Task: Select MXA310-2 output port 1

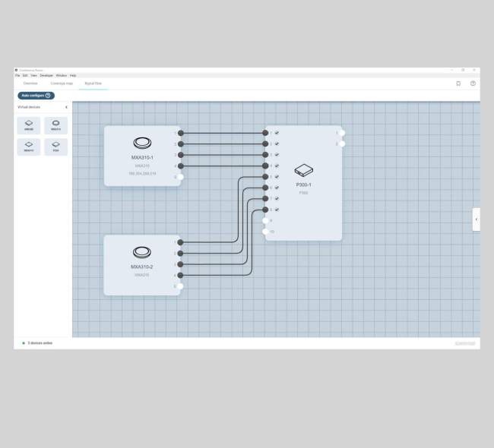Action: coord(180,242)
